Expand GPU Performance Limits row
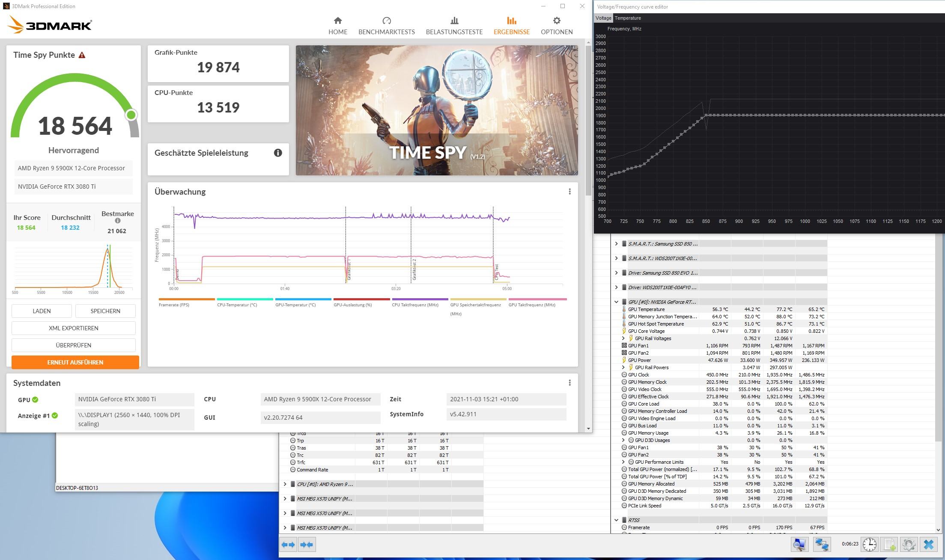945x560 pixels. [623, 462]
